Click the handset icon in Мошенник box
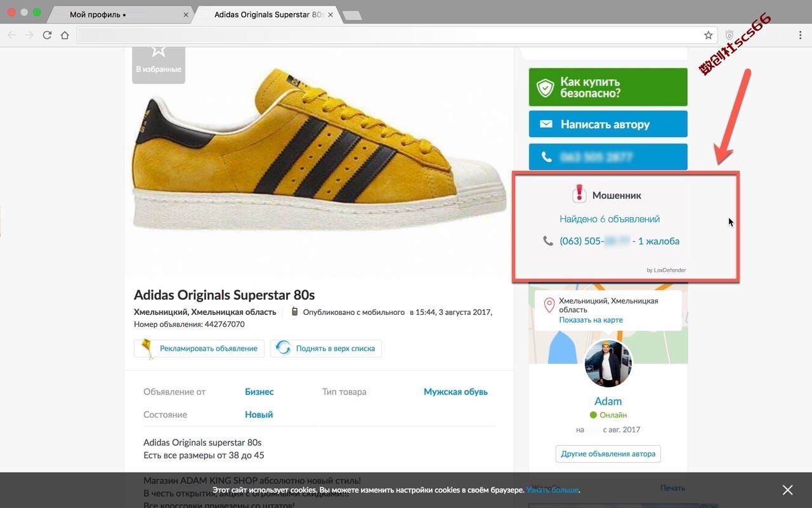The image size is (812, 508). [x=548, y=241]
